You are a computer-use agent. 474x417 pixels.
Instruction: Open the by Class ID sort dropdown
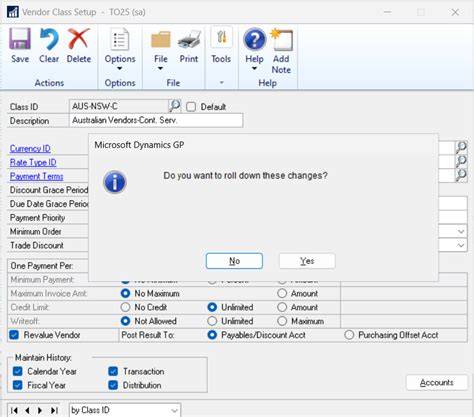click(x=125, y=410)
